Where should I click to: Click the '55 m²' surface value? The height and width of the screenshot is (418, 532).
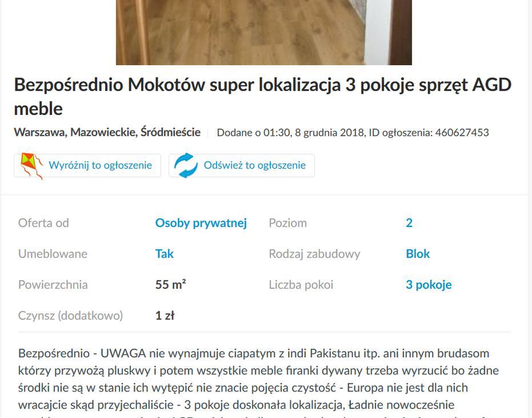click(170, 285)
